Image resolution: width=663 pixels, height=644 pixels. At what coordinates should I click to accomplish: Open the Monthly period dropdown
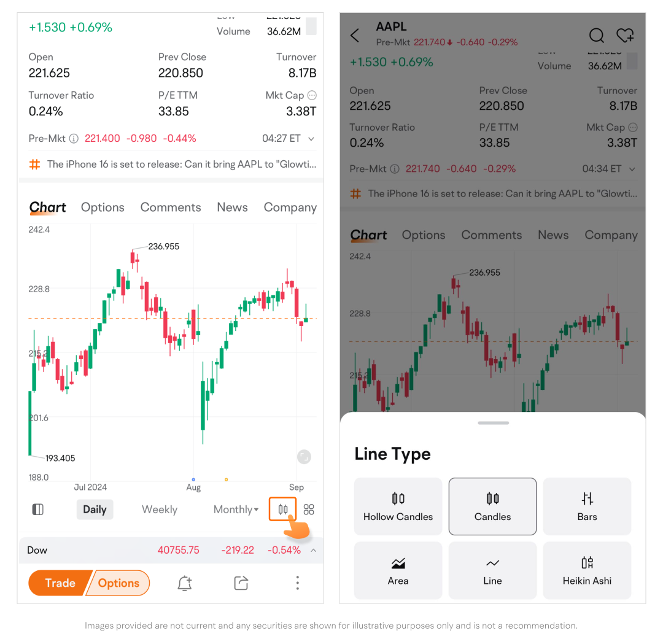236,510
